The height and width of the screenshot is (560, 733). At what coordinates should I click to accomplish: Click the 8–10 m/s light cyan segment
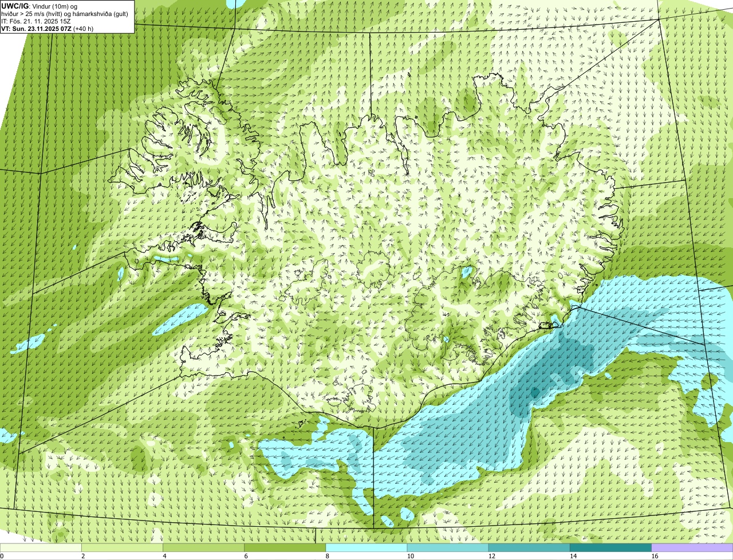[x=366, y=547]
